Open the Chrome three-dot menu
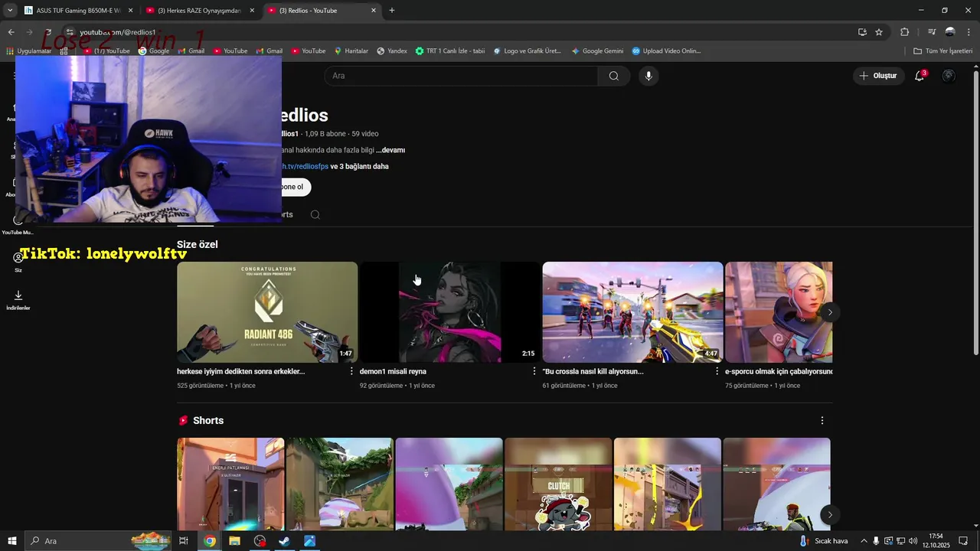Screen dimensions: 980x551 click(x=969, y=32)
